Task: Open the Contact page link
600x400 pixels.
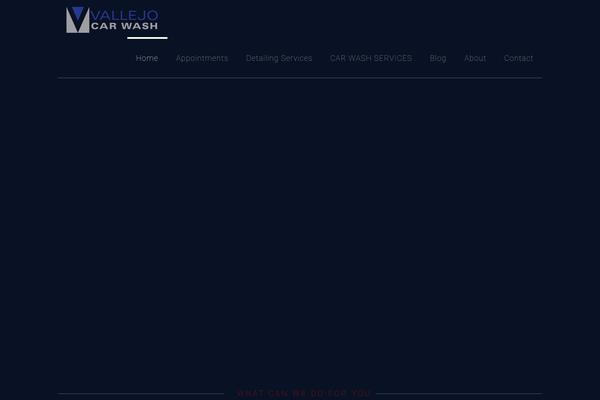Action: pos(518,58)
